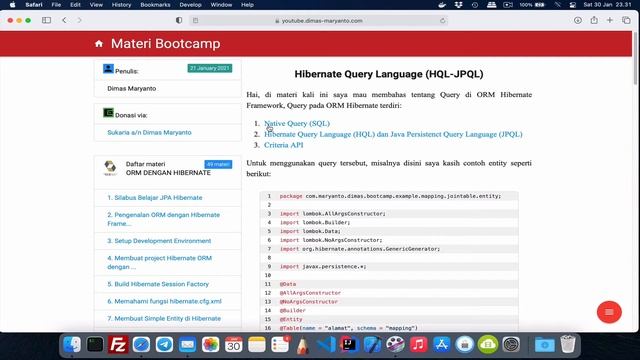The height and width of the screenshot is (360, 640).
Task: Open the File menu
Action: pos(56,5)
